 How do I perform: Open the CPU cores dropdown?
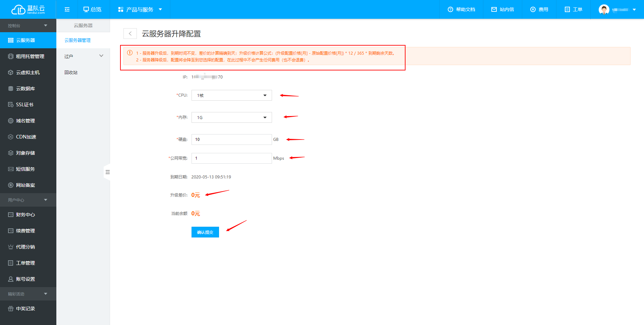coord(231,95)
